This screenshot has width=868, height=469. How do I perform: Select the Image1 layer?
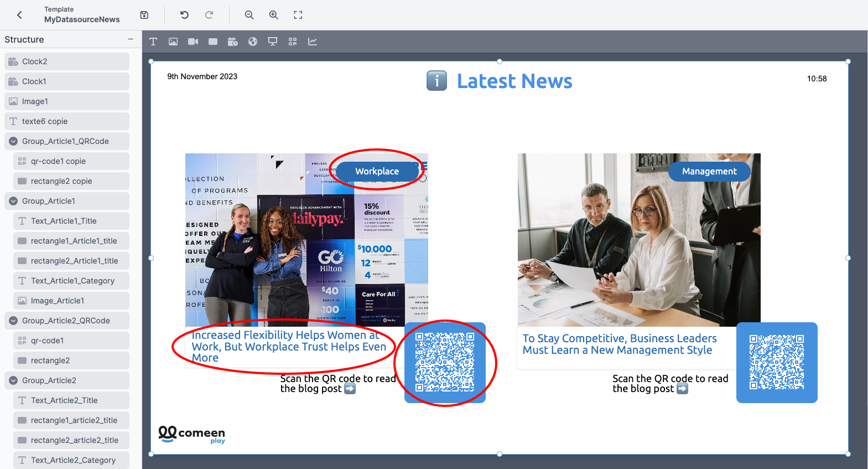tap(67, 101)
